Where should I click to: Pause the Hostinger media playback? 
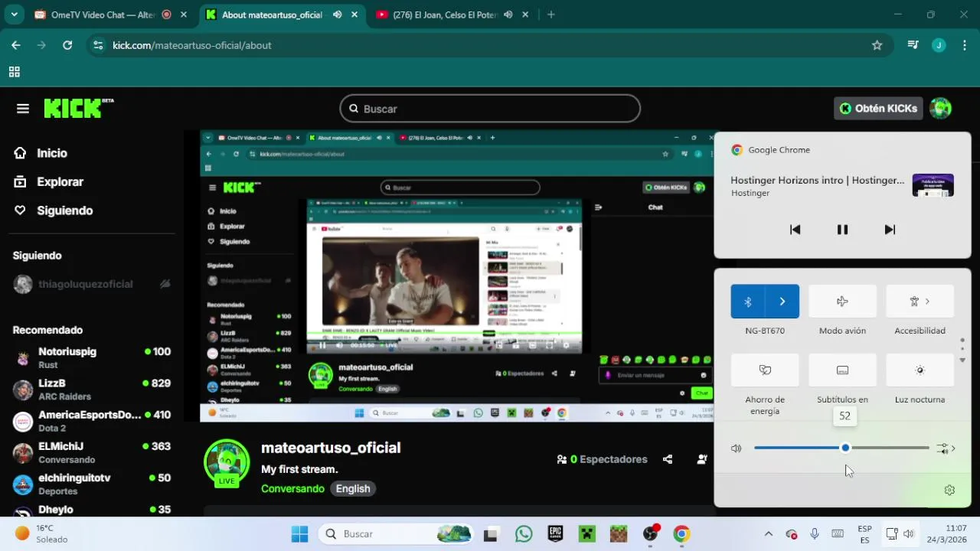click(x=842, y=230)
